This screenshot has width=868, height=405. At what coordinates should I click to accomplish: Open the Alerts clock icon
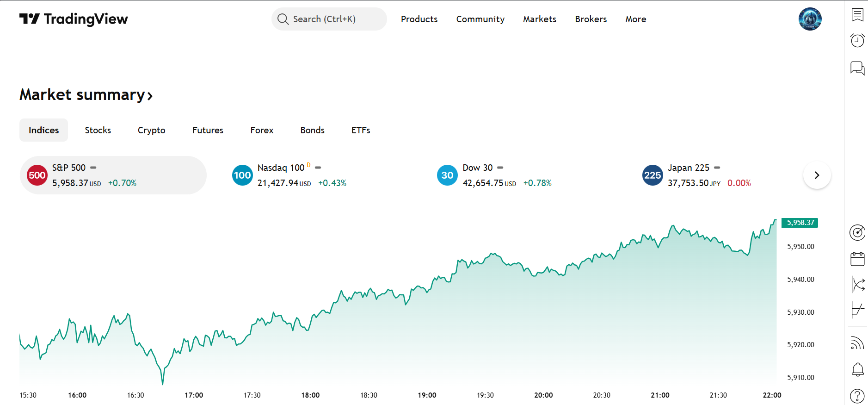[857, 40]
